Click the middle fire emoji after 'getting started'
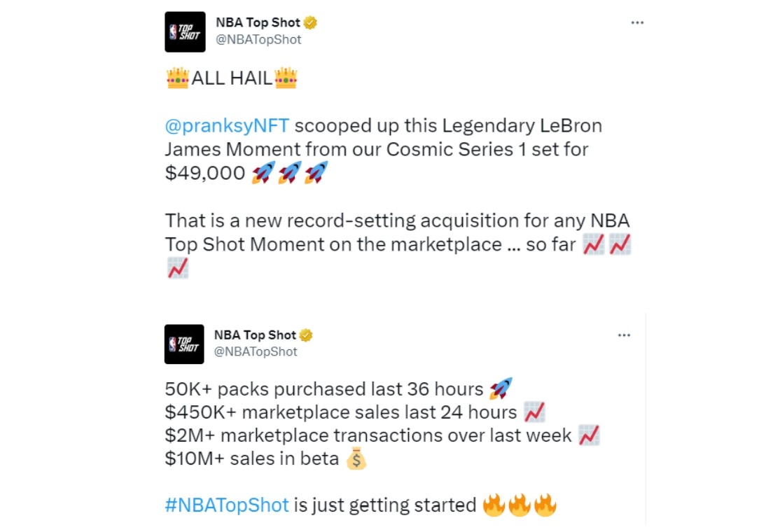This screenshot has height=532, width=773. pos(520,505)
